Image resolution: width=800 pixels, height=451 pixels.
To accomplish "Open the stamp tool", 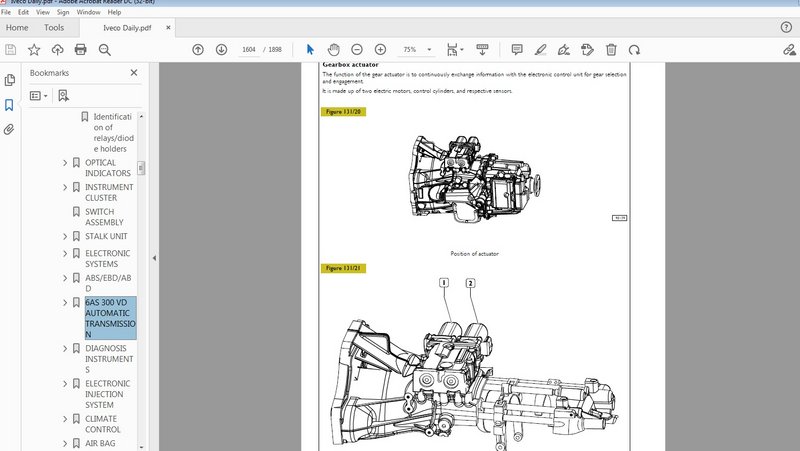I will click(587, 49).
